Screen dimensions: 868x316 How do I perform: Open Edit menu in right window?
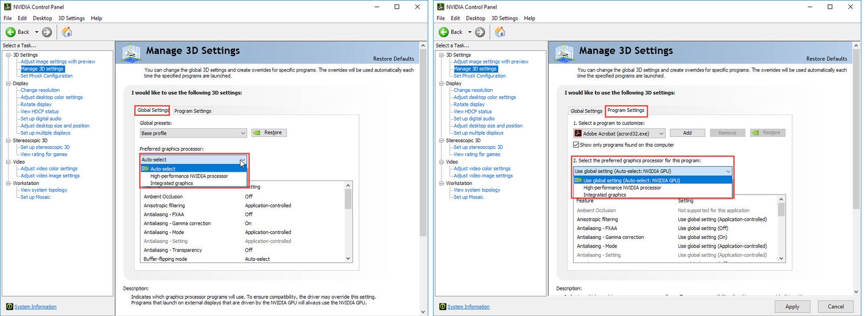point(455,18)
